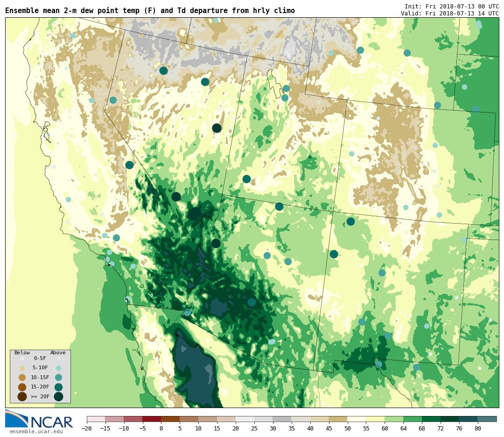The image size is (504, 437).
Task: Pick the colorbar swatch between 15 and 20
Action: click(x=227, y=419)
